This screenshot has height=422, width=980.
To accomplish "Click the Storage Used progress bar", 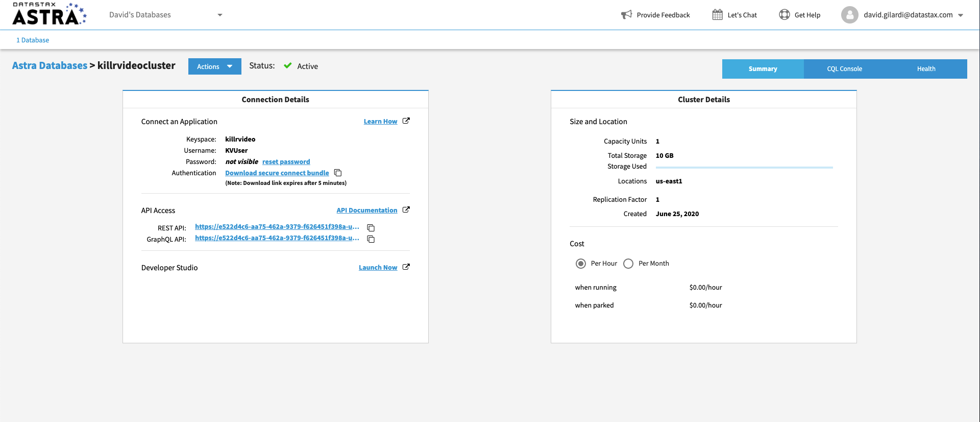I will coord(744,168).
